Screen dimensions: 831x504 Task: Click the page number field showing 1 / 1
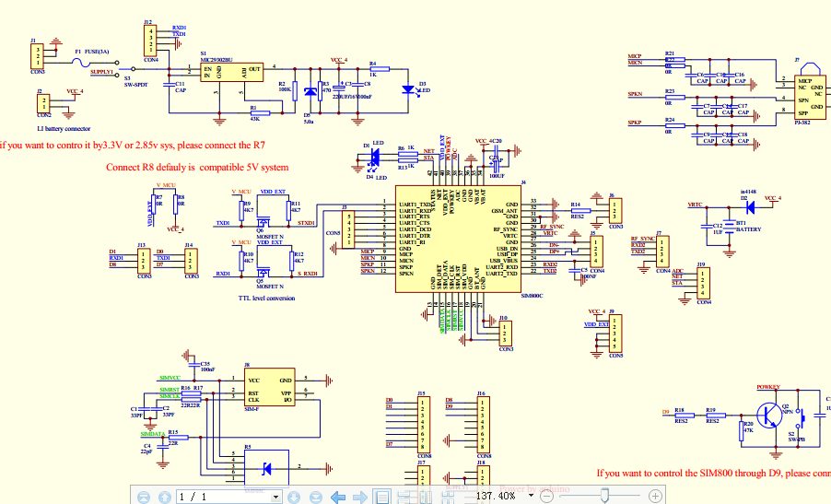pyautogui.click(x=223, y=497)
